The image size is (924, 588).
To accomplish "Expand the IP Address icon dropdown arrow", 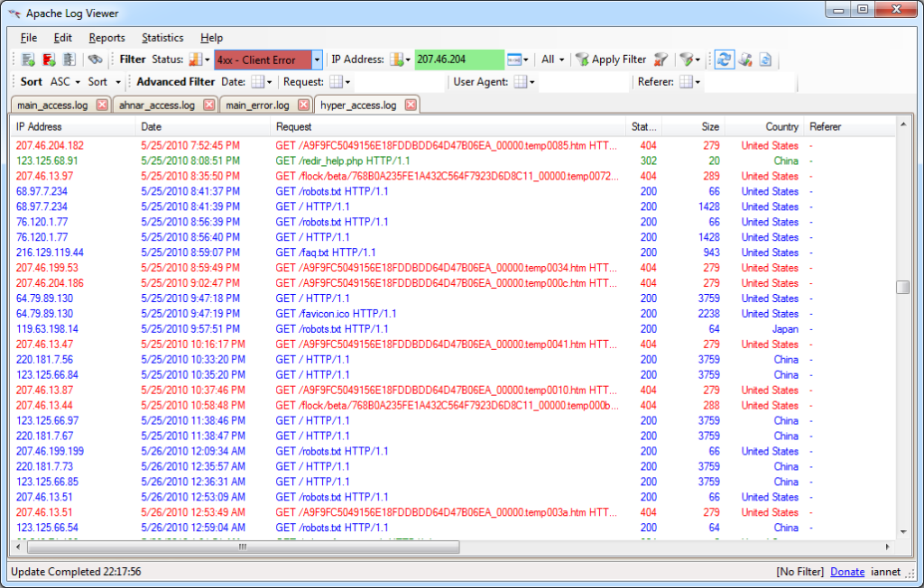I will (408, 60).
